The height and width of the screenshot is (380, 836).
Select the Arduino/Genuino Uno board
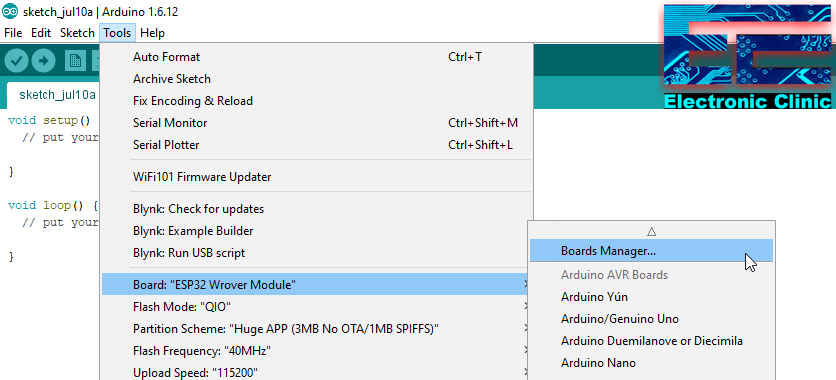[651, 319]
